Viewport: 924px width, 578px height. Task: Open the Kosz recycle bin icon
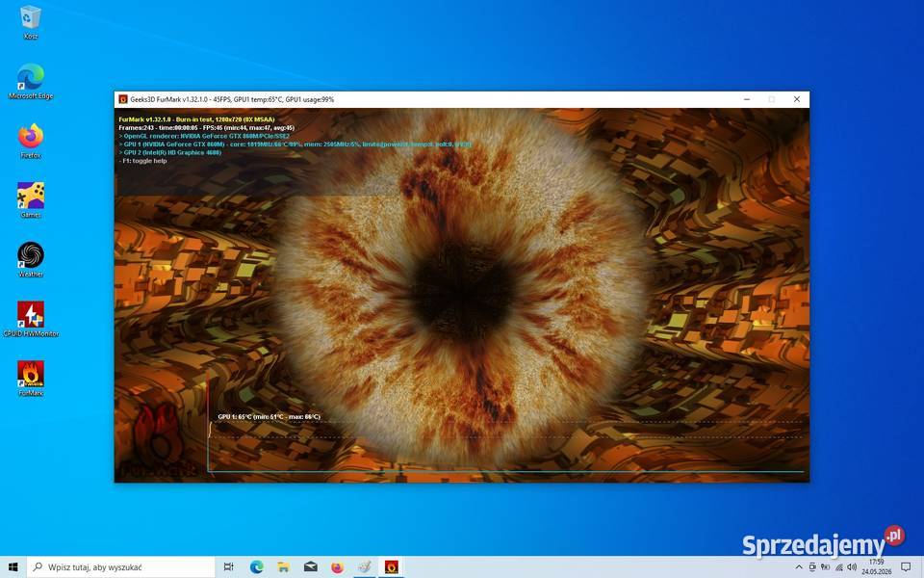pos(31,22)
